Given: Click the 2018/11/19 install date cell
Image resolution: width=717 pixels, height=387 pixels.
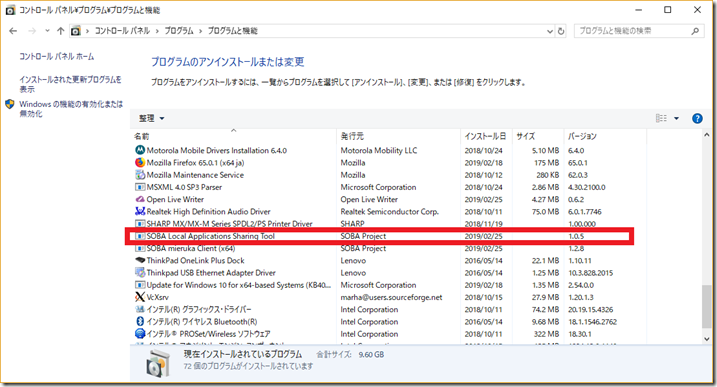Looking at the screenshot, I should [483, 224].
